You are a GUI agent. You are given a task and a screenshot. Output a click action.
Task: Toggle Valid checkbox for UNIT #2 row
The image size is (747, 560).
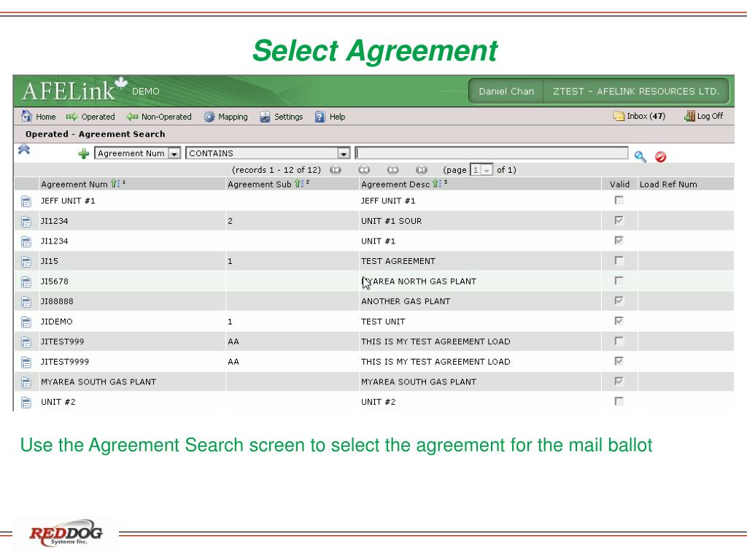coord(619,401)
